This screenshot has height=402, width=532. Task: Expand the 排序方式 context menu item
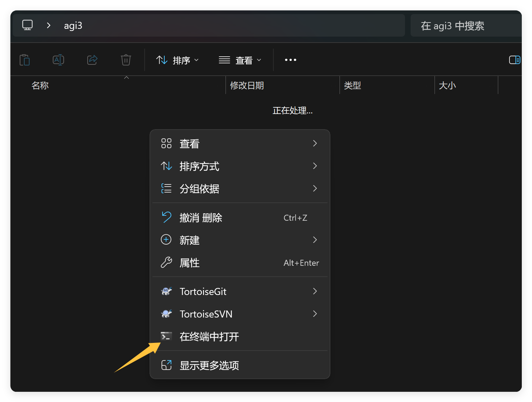[239, 166]
